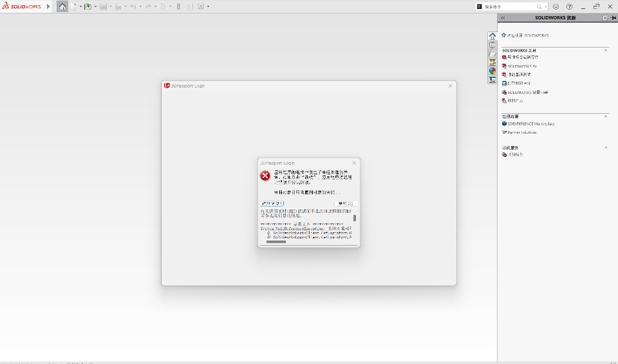Click the Home icon in the top toolbar
The height and width of the screenshot is (364, 618).
(62, 6)
